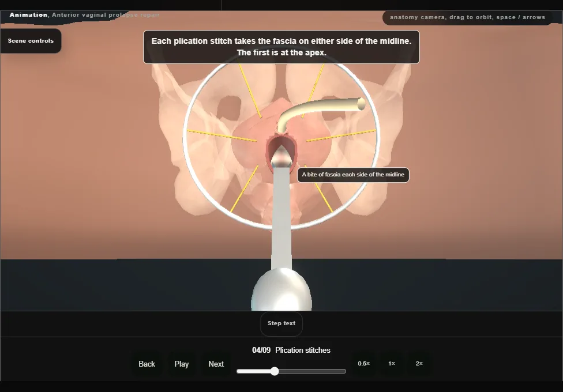The image size is (563, 392).
Task: Click Play to start the animation
Action: pyautogui.click(x=181, y=364)
